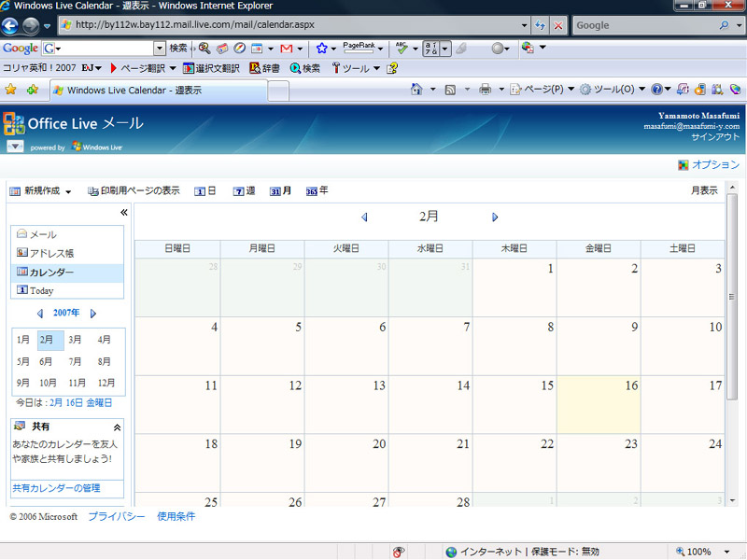This screenshot has height=560, width=747.
Task: Go back using the browser Back button
Action: [10, 26]
